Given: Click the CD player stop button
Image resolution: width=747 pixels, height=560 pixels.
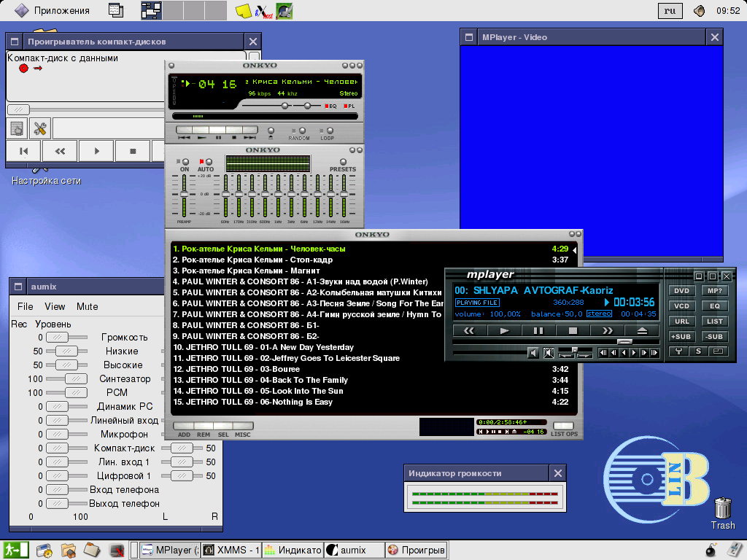Looking at the screenshot, I should click(x=133, y=152).
